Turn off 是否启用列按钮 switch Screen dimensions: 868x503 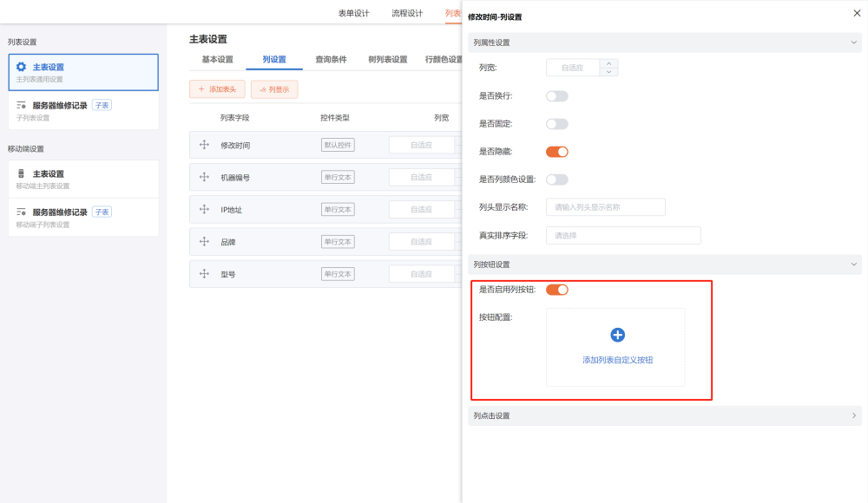(x=556, y=290)
